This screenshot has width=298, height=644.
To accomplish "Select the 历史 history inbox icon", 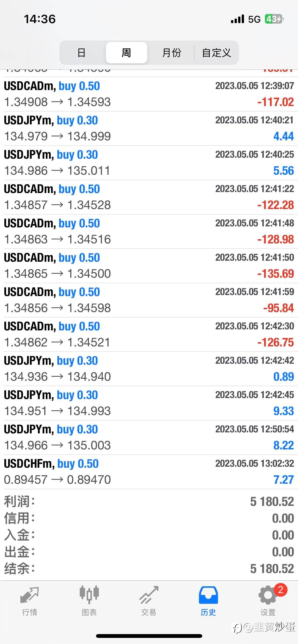I will (x=208, y=595).
